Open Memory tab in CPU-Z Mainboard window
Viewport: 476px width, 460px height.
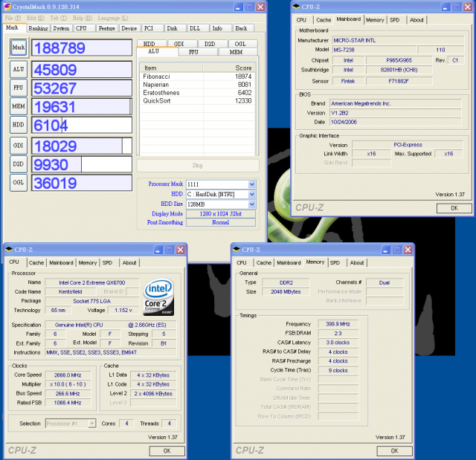point(375,20)
